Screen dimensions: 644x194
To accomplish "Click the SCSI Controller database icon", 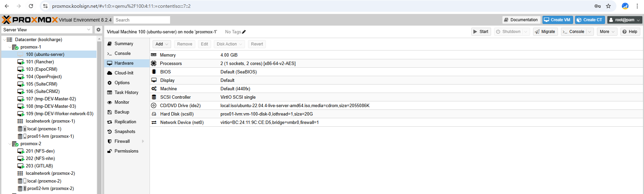I will coord(154,97).
